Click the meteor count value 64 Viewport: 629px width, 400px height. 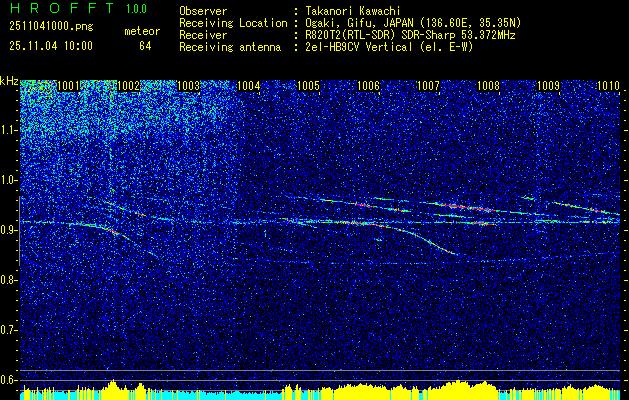tap(145, 46)
